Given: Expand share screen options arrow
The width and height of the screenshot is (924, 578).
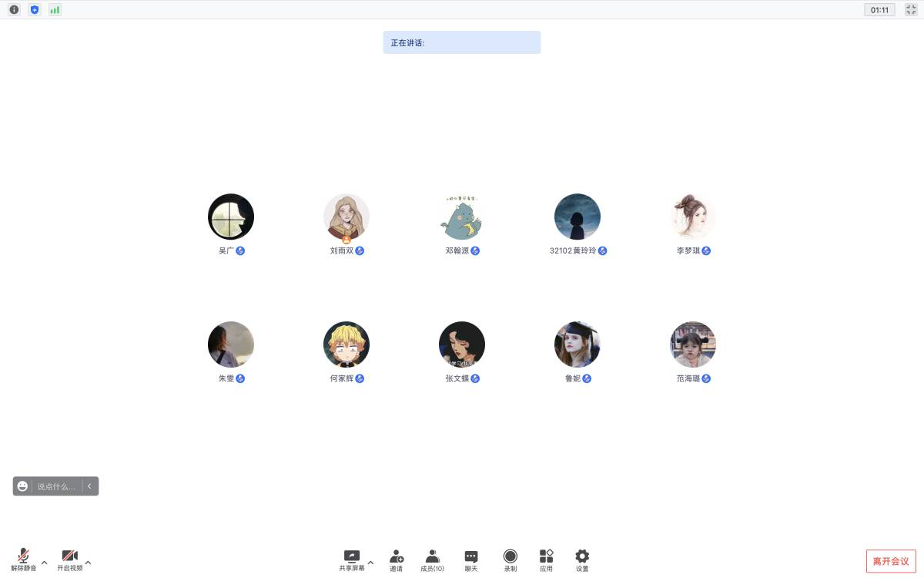Looking at the screenshot, I should [370, 563].
